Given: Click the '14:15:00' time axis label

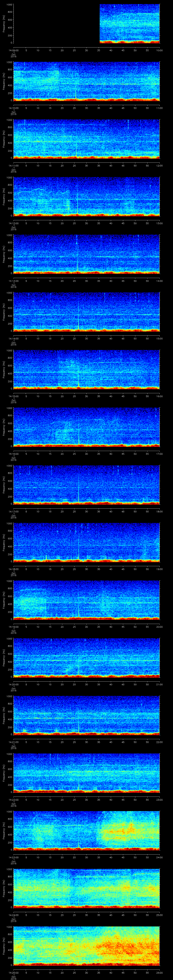Looking at the screenshot, I should [x=13, y=396].
